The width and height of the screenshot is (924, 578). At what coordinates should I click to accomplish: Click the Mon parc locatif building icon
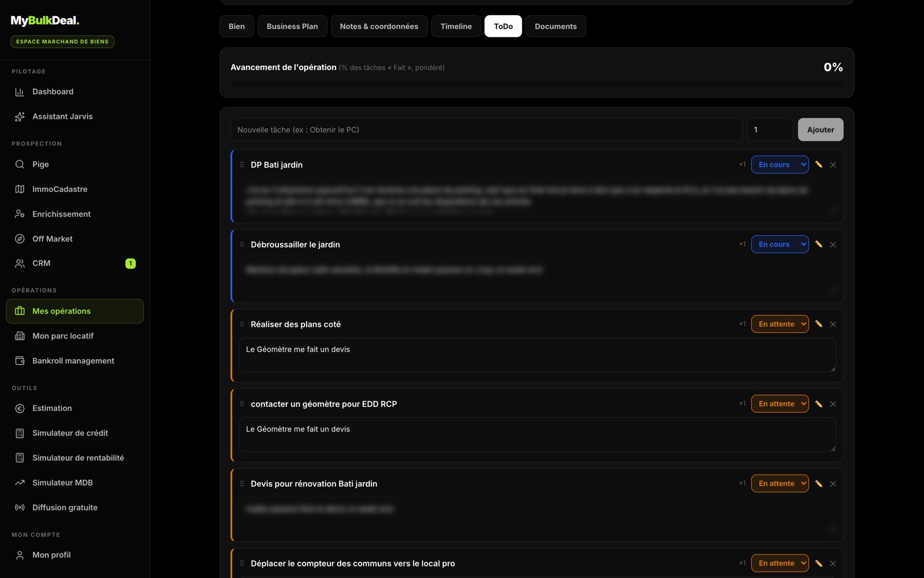click(20, 336)
